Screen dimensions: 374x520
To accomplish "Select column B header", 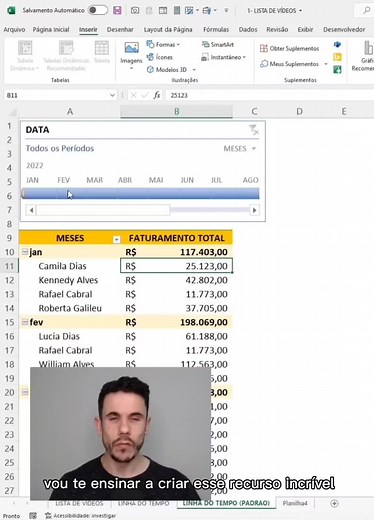I will tap(176, 111).
